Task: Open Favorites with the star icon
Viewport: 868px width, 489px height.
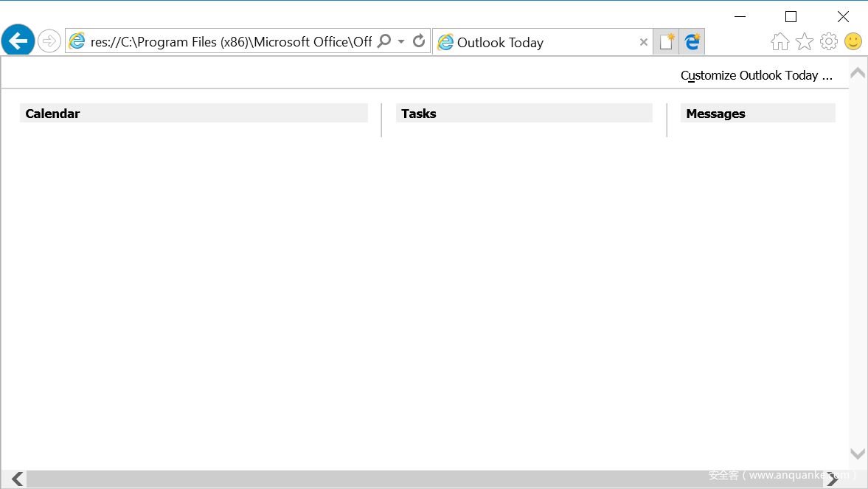Action: tap(805, 41)
